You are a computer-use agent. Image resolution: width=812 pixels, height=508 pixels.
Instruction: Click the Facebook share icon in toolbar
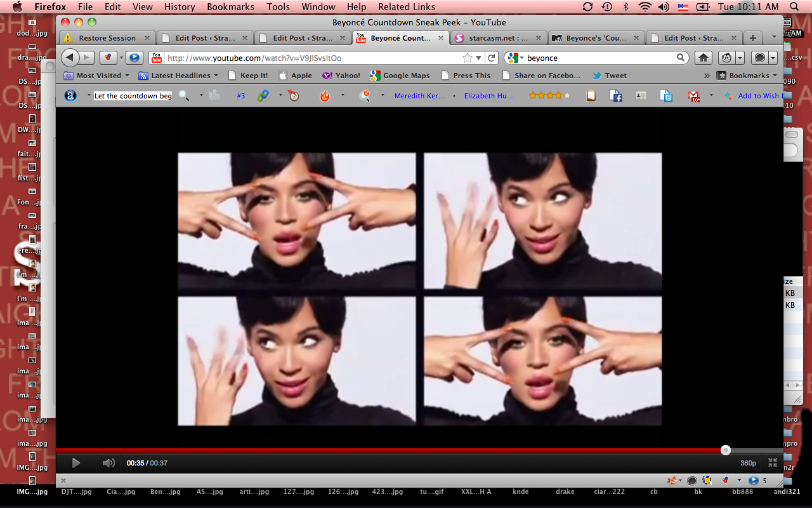(x=615, y=96)
